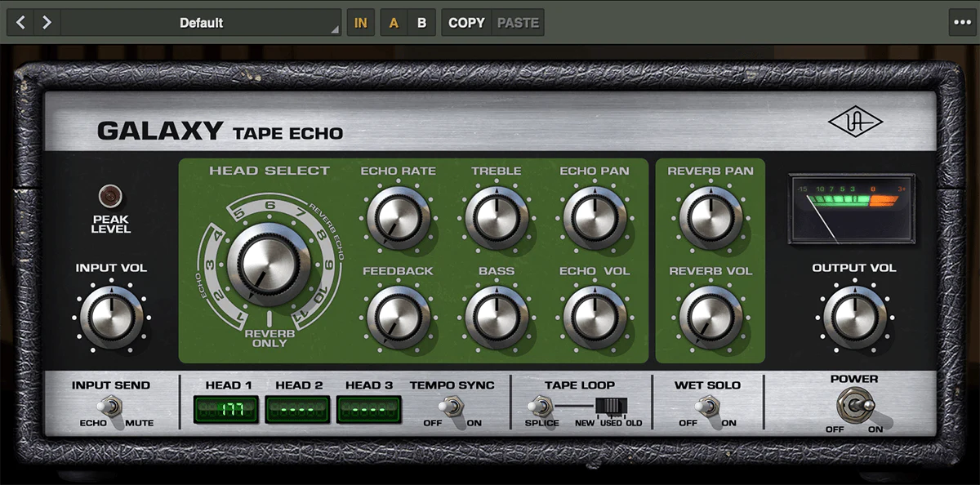Open the three-dot settings menu
This screenshot has height=485, width=980.
click(x=963, y=22)
